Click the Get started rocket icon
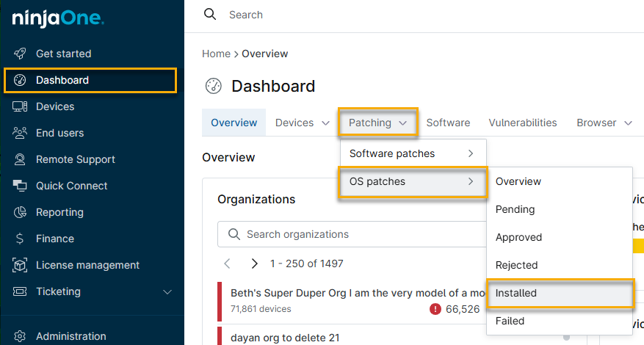This screenshot has width=644, height=345. 21,54
